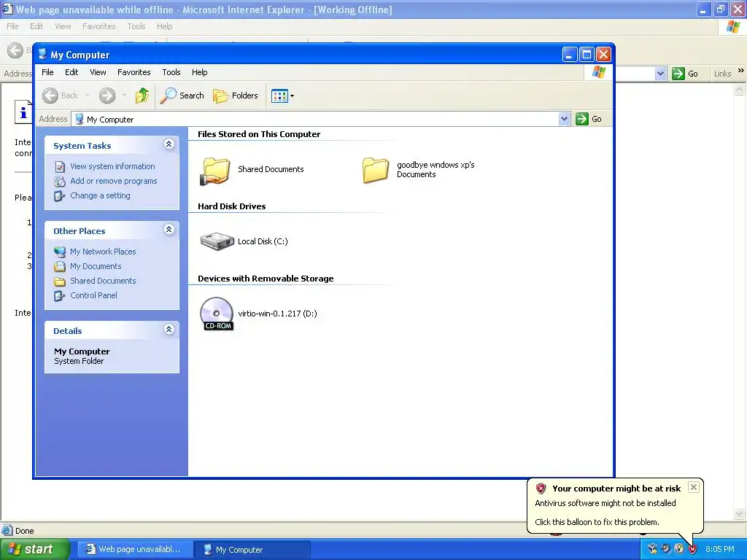
Task: Click Done status text in Internet Explorer
Action: coord(24,531)
